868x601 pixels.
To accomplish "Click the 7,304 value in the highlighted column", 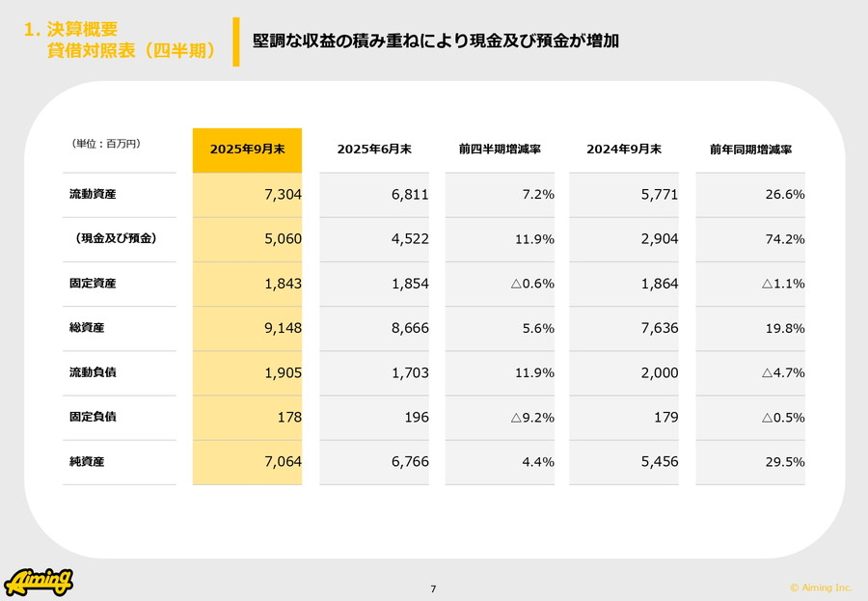I will [283, 194].
